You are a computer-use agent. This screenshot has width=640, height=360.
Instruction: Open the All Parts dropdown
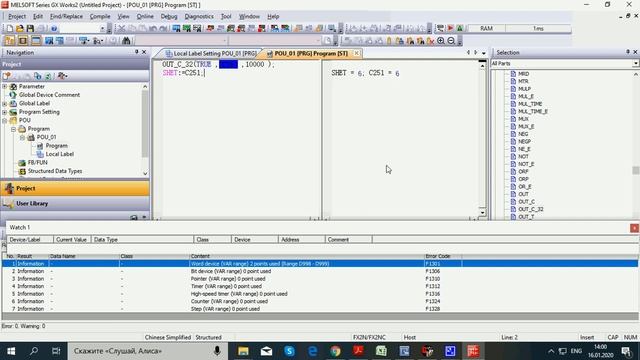636,64
